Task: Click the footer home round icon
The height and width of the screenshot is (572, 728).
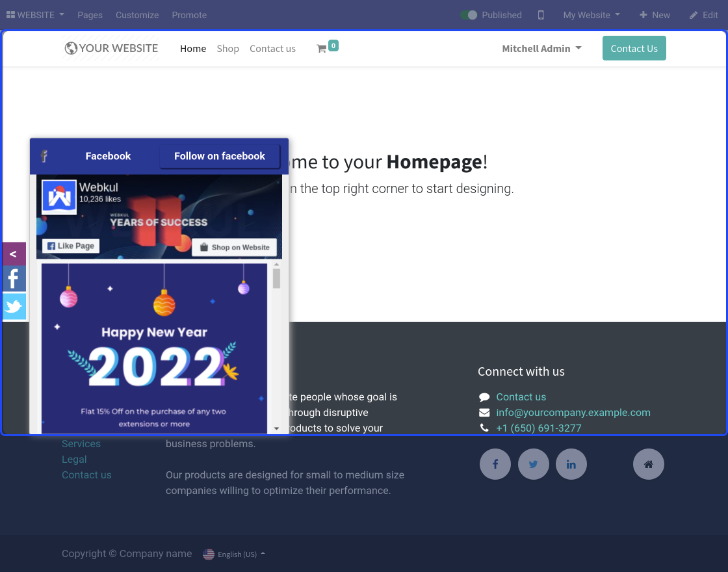Action: tap(649, 464)
